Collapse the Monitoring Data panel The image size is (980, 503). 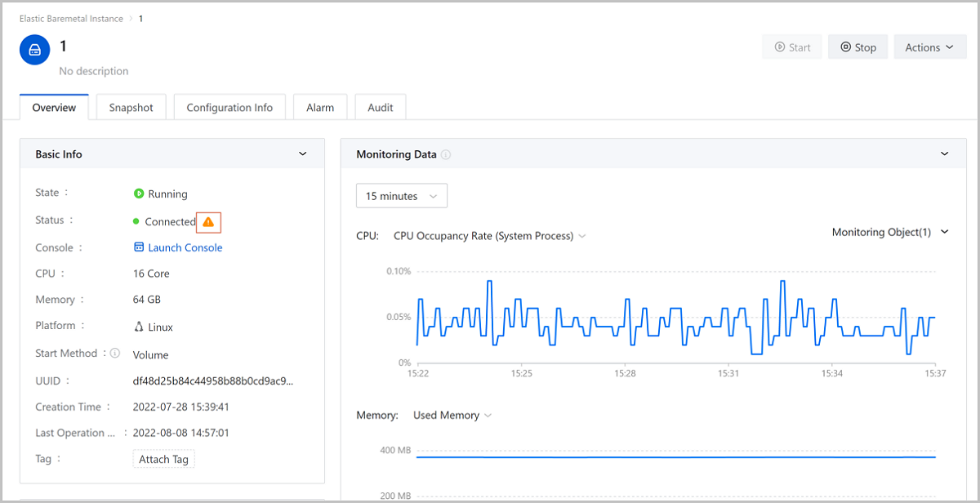point(945,154)
